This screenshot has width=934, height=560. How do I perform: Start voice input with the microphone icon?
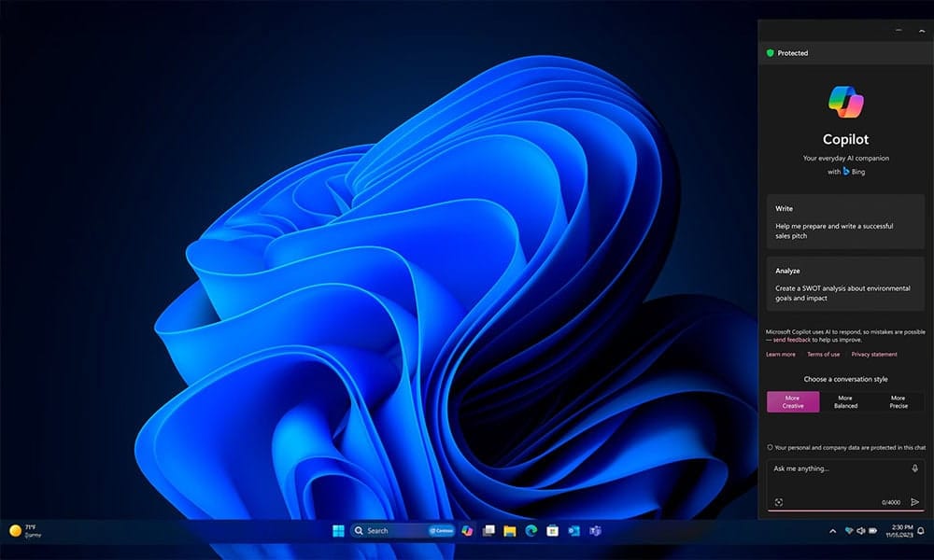pos(915,469)
